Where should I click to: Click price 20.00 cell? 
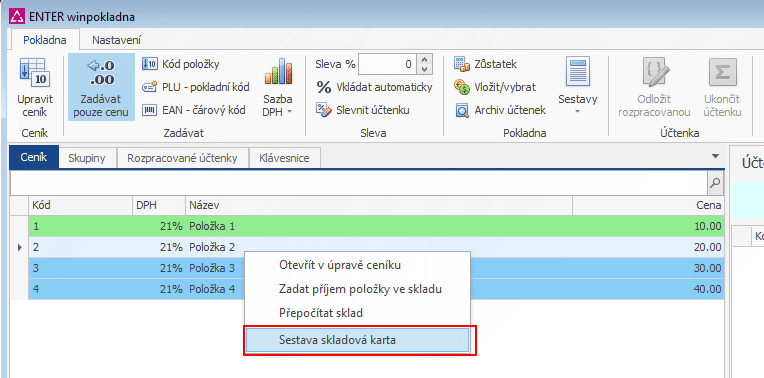coord(708,247)
